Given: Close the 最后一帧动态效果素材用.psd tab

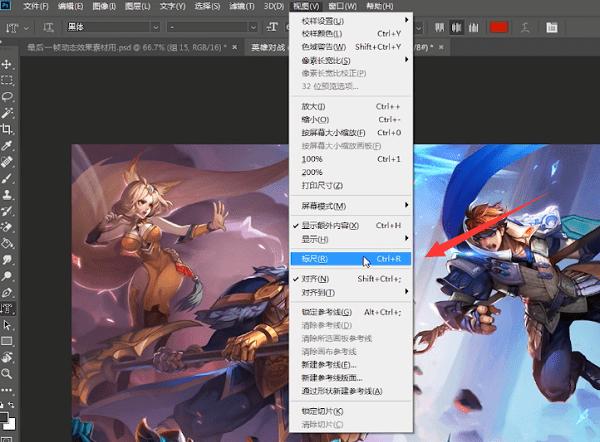Looking at the screenshot, I should click(x=235, y=47).
